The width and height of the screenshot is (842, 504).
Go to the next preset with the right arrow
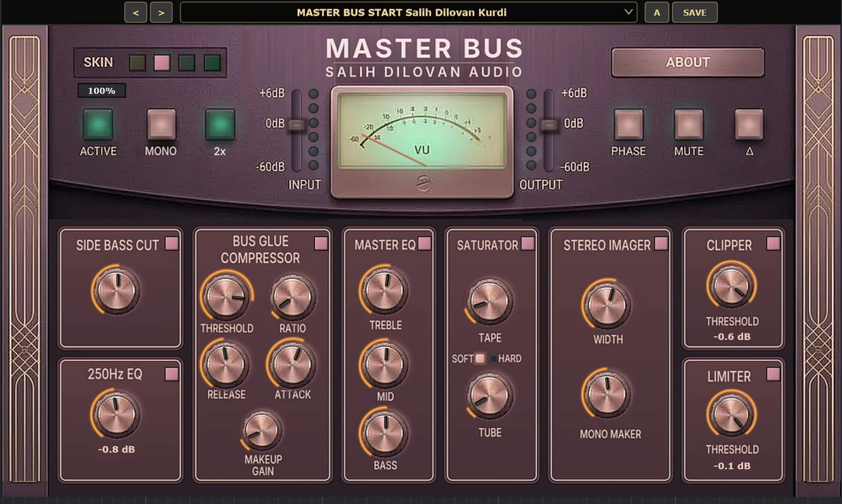click(x=162, y=12)
